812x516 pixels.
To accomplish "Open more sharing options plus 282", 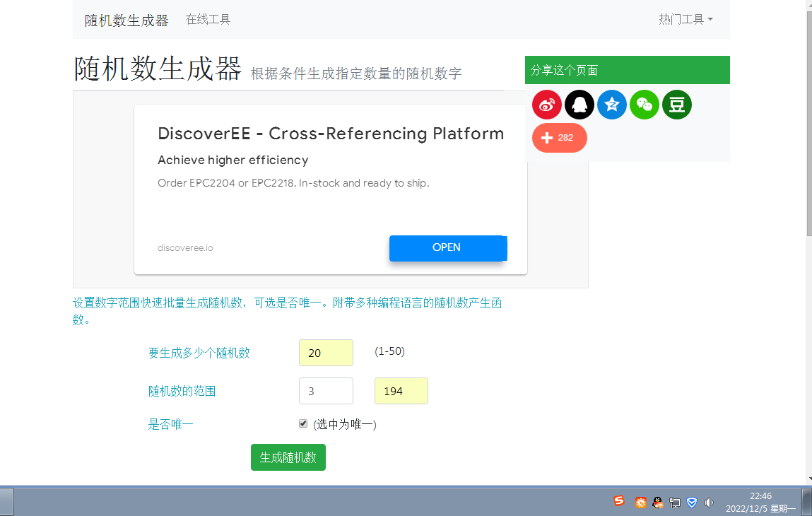I will click(x=559, y=138).
